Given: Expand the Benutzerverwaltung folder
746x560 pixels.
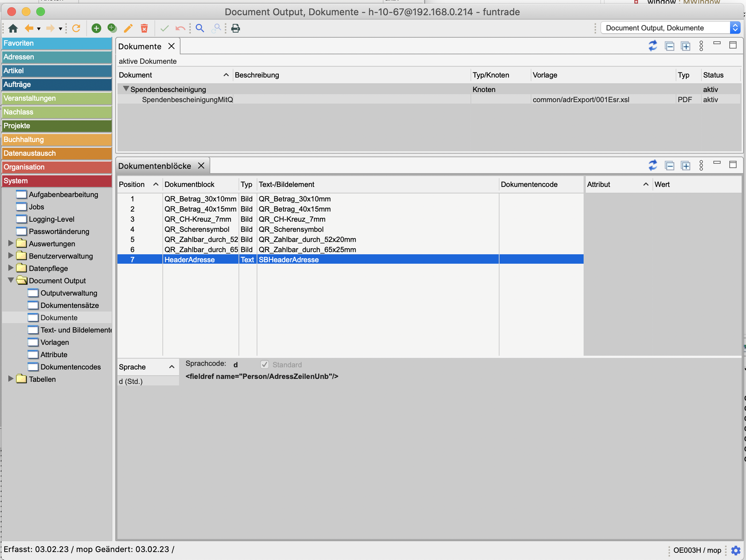Looking at the screenshot, I should click(11, 256).
